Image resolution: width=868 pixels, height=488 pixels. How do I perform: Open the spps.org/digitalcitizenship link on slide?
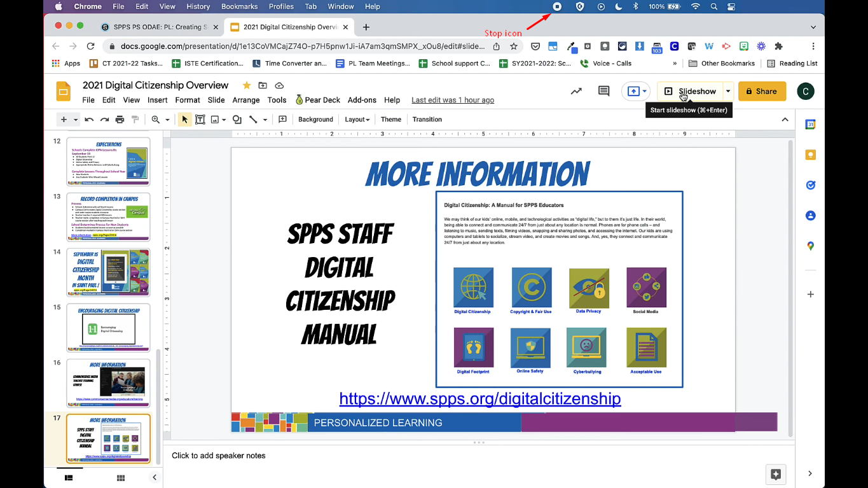click(480, 399)
